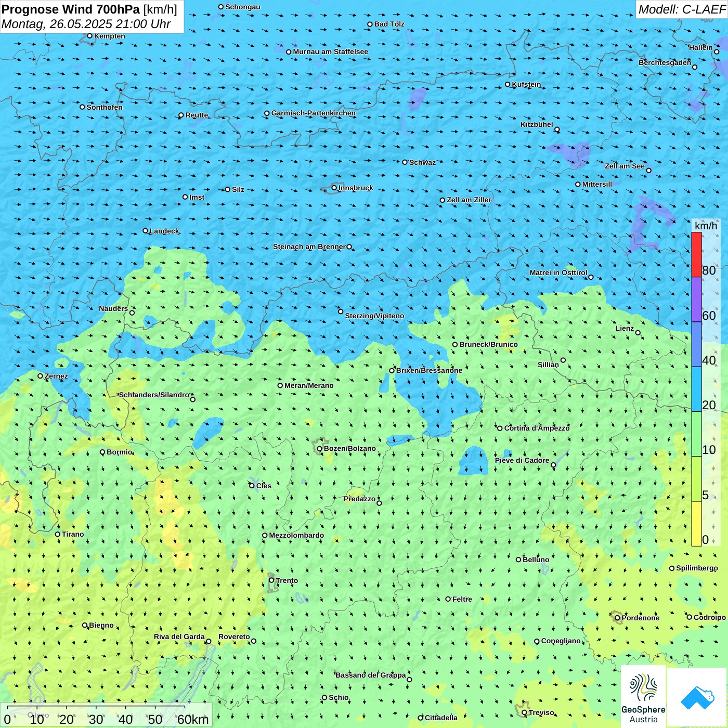Click the yellow 0–5 km/h legend band
Screen dimensions: 728x728
coord(696,523)
